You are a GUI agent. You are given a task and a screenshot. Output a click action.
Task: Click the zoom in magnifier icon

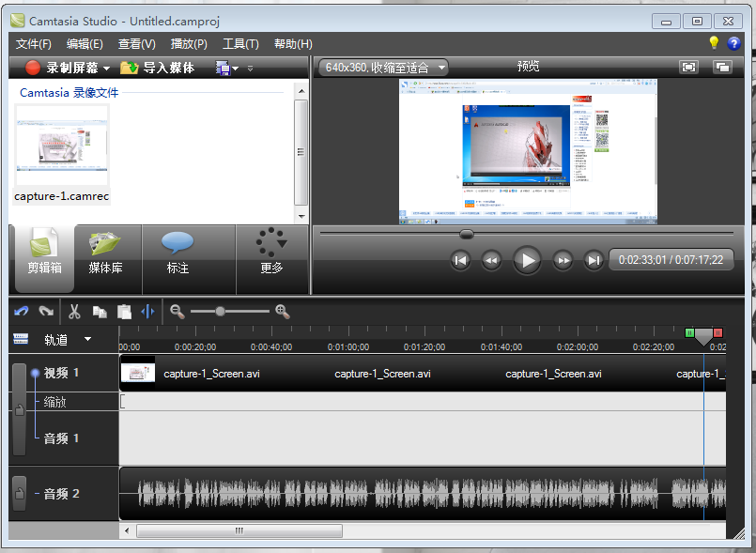tap(283, 312)
